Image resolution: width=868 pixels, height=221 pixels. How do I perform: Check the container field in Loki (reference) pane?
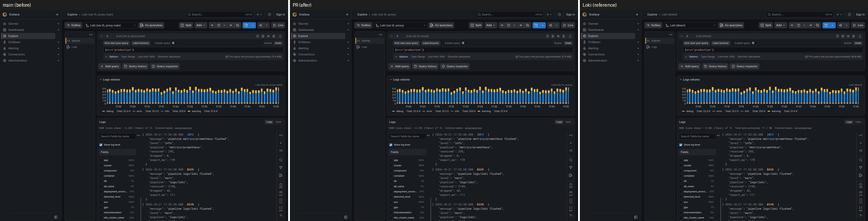pos(681,176)
